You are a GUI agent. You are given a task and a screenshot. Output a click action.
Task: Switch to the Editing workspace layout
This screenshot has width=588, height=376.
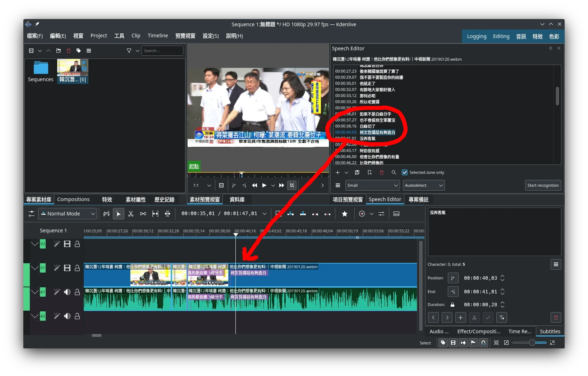501,36
